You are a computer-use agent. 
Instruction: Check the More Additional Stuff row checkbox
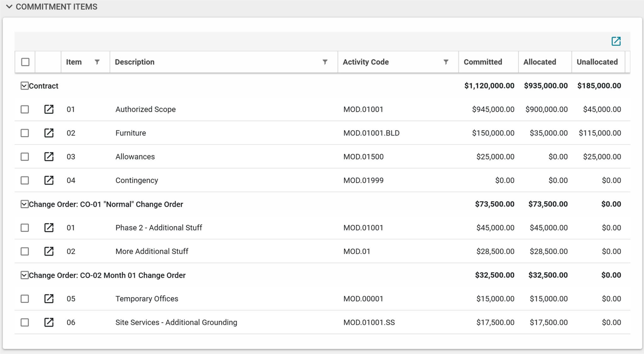(25, 251)
